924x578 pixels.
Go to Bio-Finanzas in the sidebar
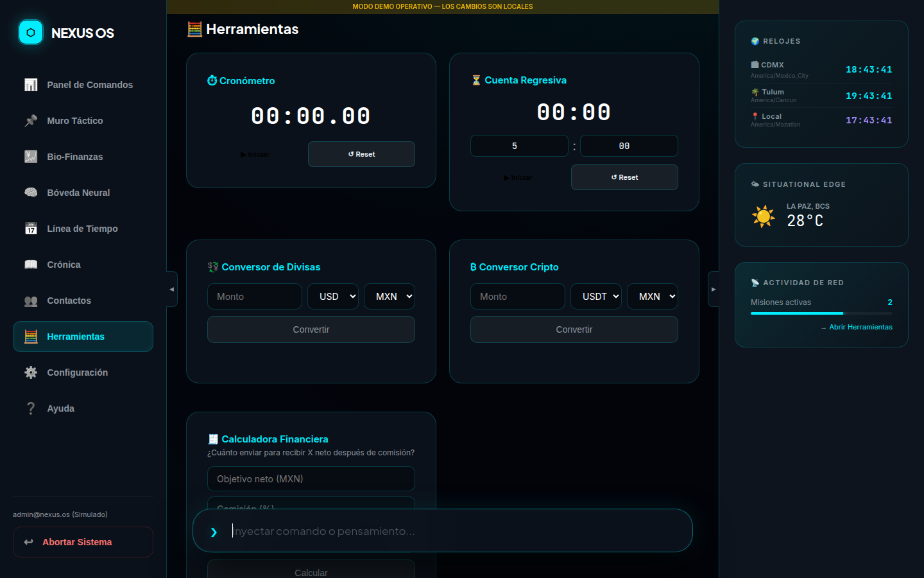click(x=74, y=157)
